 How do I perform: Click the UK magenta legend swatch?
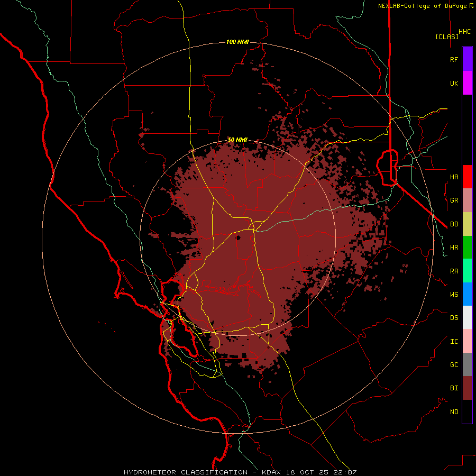pyautogui.click(x=467, y=83)
